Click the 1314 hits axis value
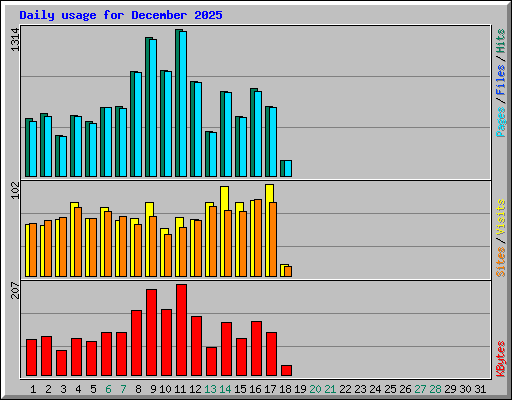This screenshot has height=400, width=512. [x=15, y=40]
